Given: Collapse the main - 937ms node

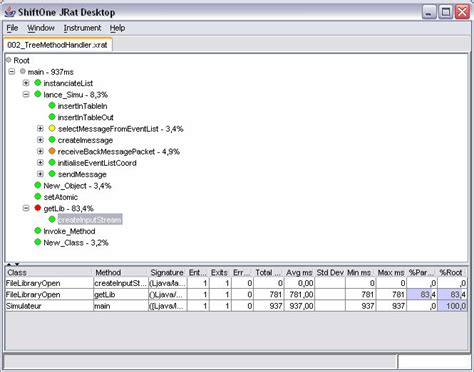Looking at the screenshot, I should (x=12, y=72).
